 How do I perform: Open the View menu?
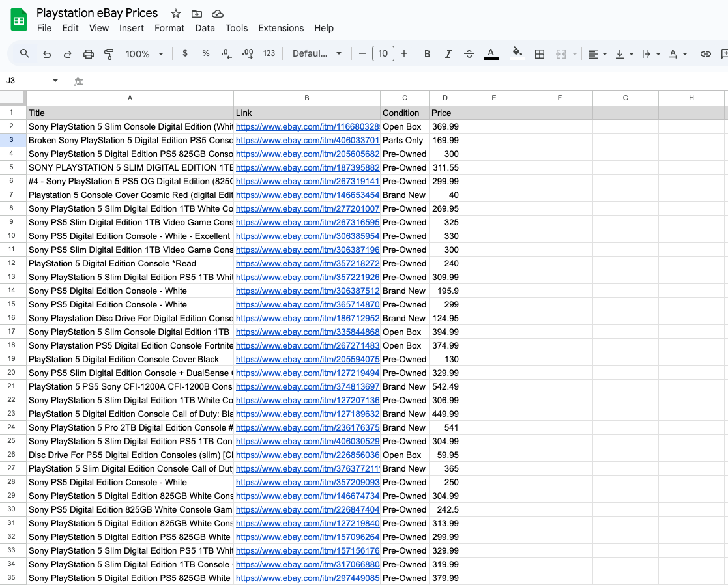[x=99, y=28]
